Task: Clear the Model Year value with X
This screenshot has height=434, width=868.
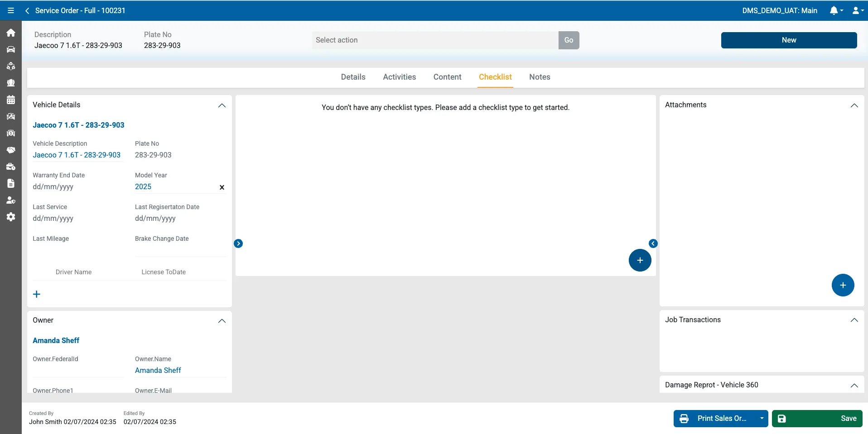Action: [222, 187]
